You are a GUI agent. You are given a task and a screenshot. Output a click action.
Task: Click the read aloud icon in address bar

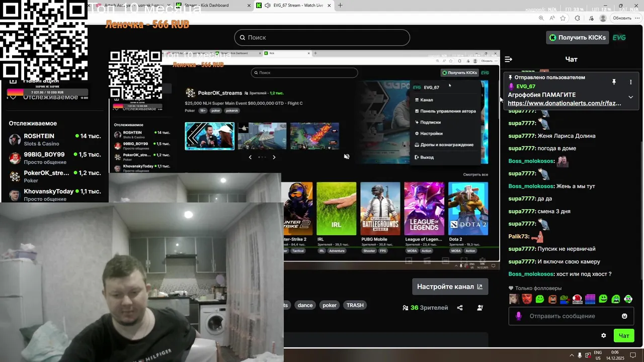click(552, 18)
